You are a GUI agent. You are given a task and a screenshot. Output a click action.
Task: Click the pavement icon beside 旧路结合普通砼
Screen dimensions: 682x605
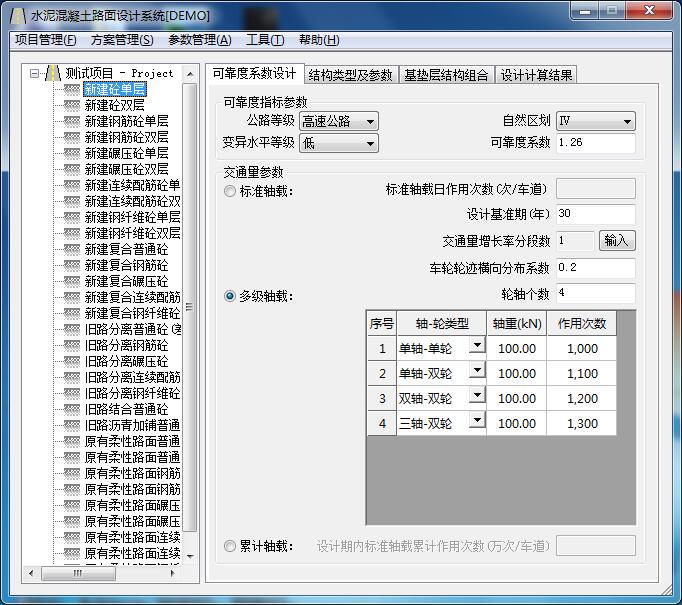point(72,409)
